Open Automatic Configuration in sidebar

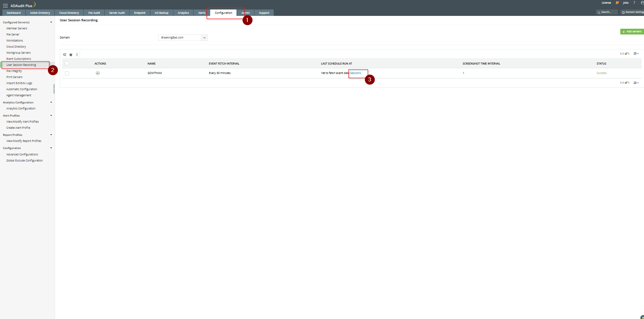coord(22,89)
